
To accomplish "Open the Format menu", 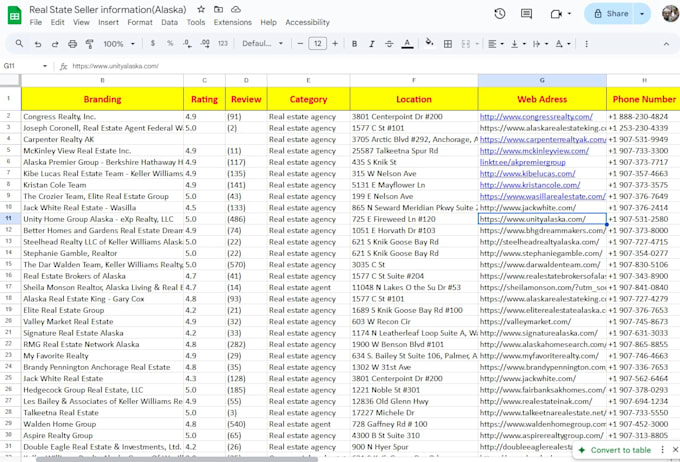I will 140,22.
